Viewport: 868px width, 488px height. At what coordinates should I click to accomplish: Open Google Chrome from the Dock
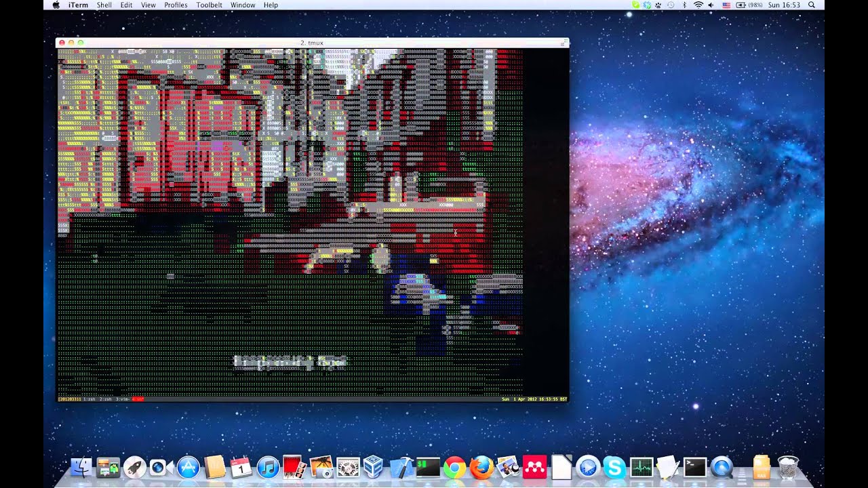pos(454,467)
